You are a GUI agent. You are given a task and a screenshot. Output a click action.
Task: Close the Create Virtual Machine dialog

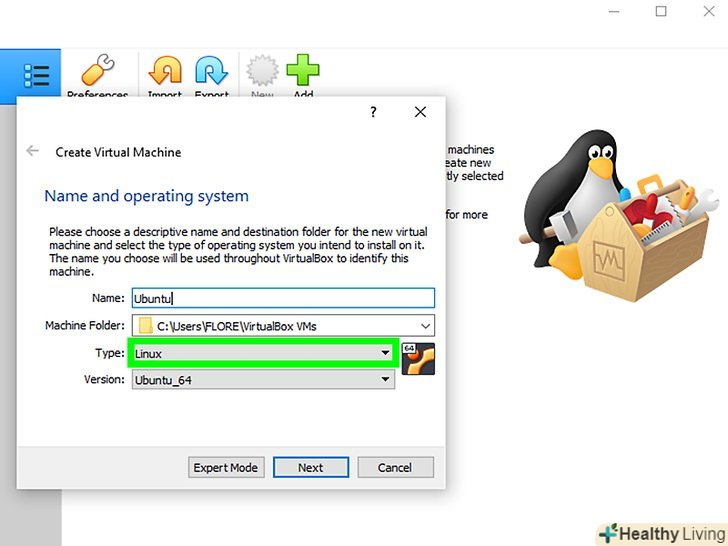click(x=420, y=112)
